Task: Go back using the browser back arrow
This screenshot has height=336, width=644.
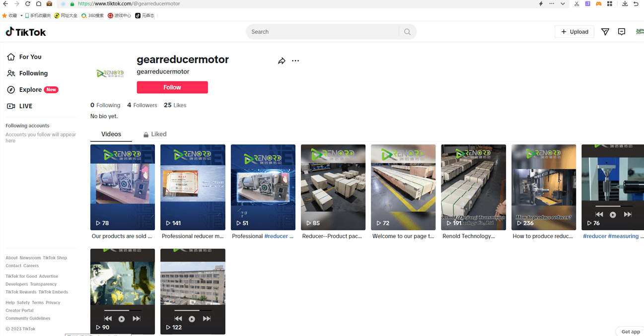Action: [x=5, y=3]
